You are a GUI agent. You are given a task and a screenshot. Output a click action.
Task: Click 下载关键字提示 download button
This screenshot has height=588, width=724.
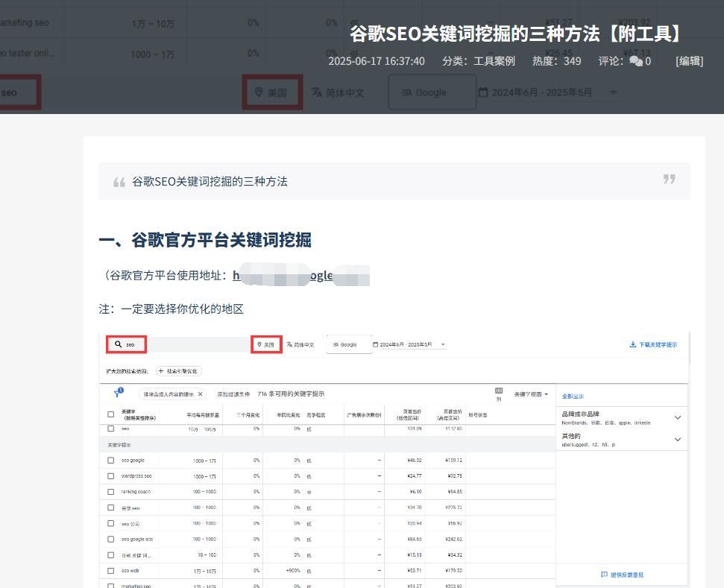click(x=653, y=345)
